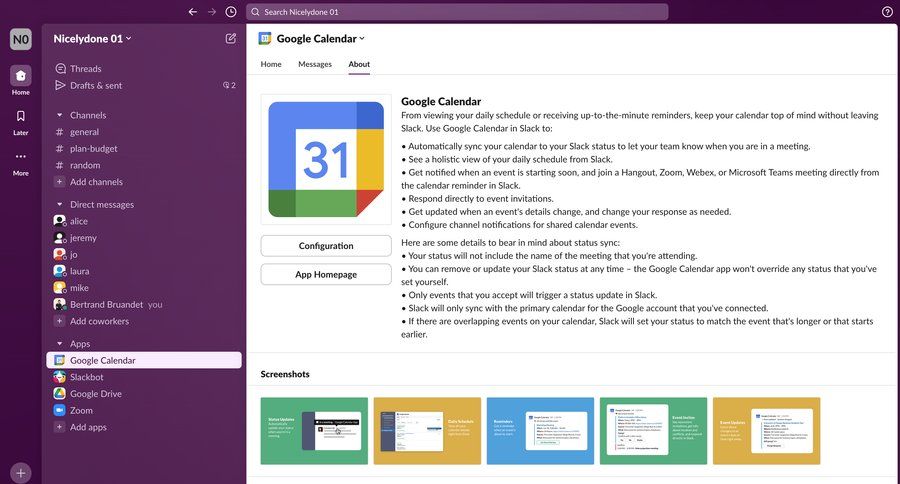Open help with the question mark icon
The width and height of the screenshot is (900, 484).
coord(887,11)
